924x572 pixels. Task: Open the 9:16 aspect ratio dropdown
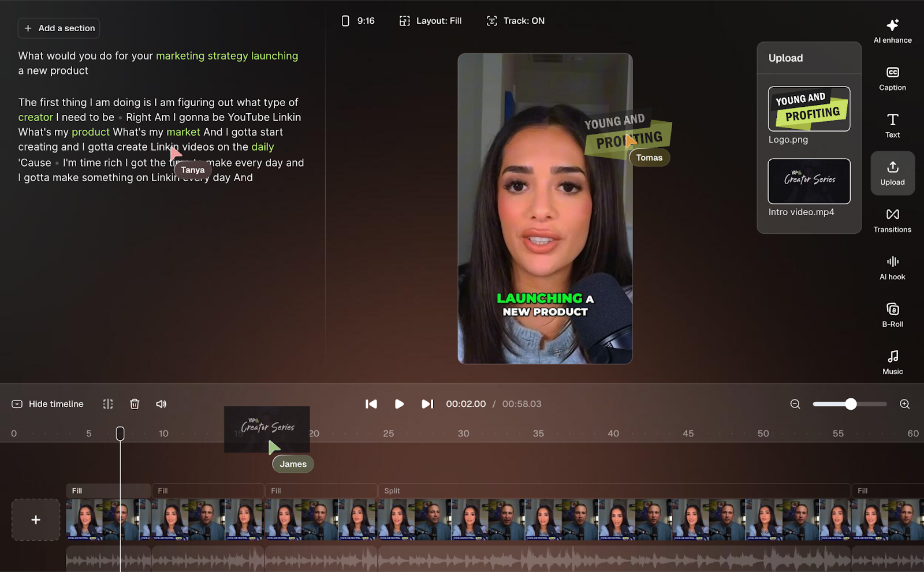358,21
